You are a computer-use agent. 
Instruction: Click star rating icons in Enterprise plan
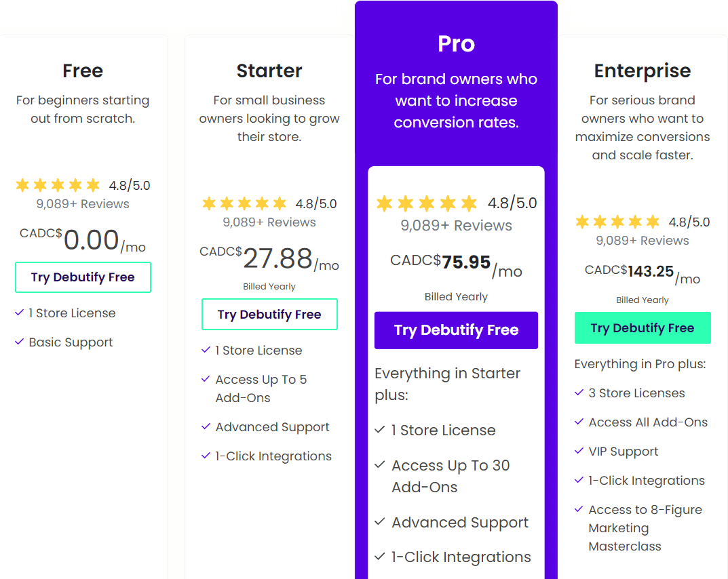tap(617, 222)
